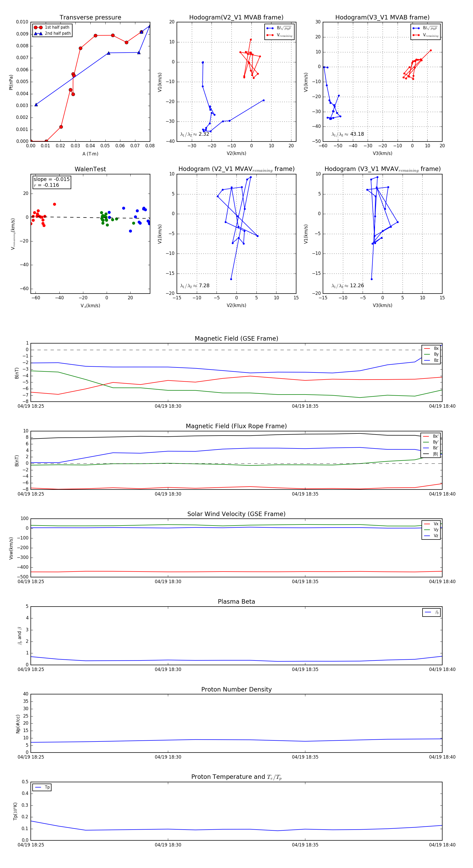Click '04/19 18:25' tick under Magnetic Field GSE plot
Screen dimensions: 473x868
point(31,406)
